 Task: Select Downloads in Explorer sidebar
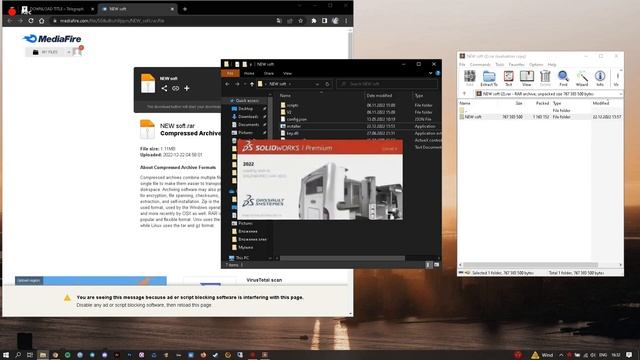click(x=248, y=117)
